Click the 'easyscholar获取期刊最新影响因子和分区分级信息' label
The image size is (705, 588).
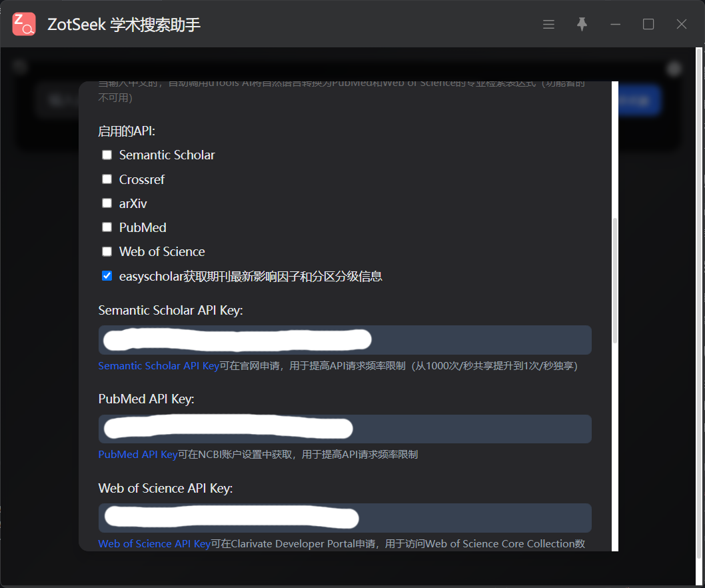coord(251,276)
